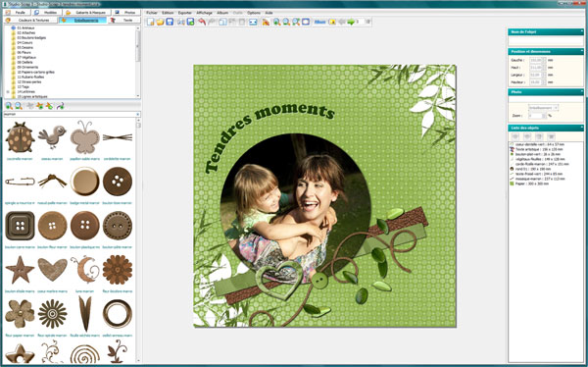Select the safety pin embellishment

point(20,182)
